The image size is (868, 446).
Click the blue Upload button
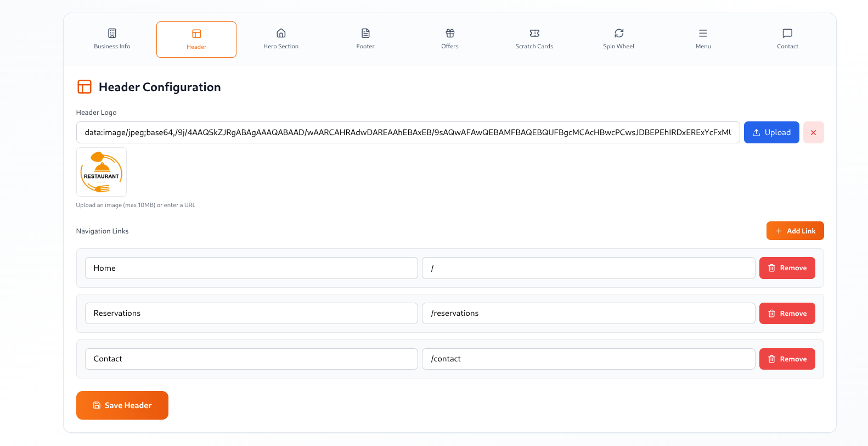click(771, 132)
